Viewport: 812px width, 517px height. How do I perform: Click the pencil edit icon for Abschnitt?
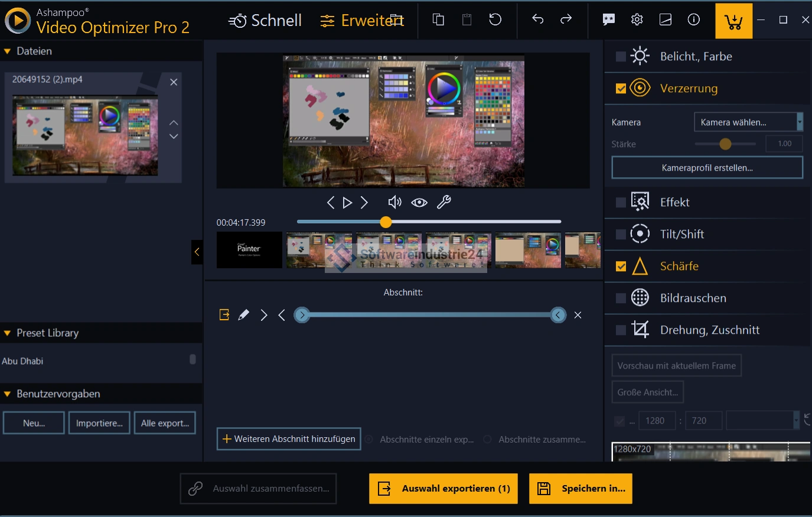coord(243,315)
